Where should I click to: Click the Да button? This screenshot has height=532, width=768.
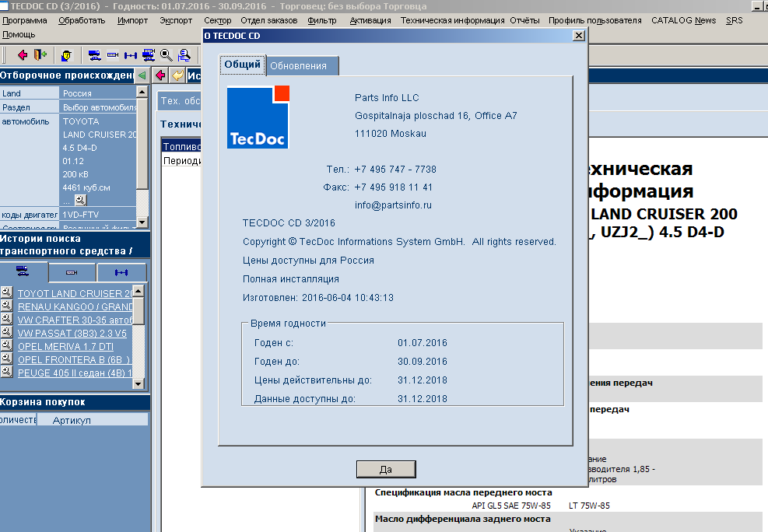click(386, 469)
